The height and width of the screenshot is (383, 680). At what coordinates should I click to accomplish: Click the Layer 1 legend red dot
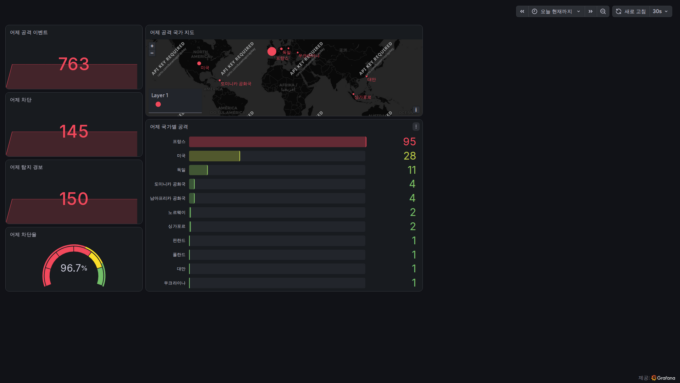pos(158,104)
